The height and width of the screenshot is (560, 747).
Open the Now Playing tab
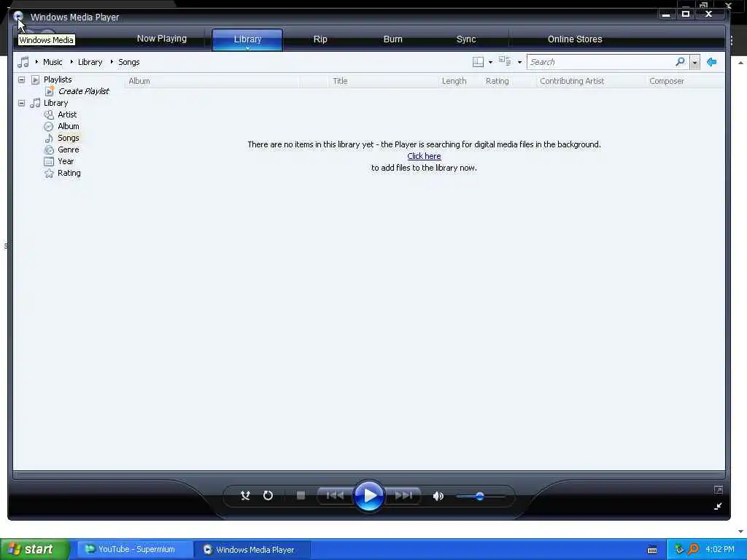tap(161, 39)
